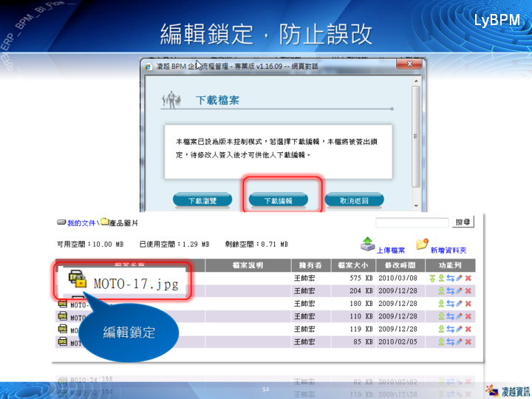Click delete X icon in 119 KB row
Viewport: 532px width, 399px height.
(468, 329)
